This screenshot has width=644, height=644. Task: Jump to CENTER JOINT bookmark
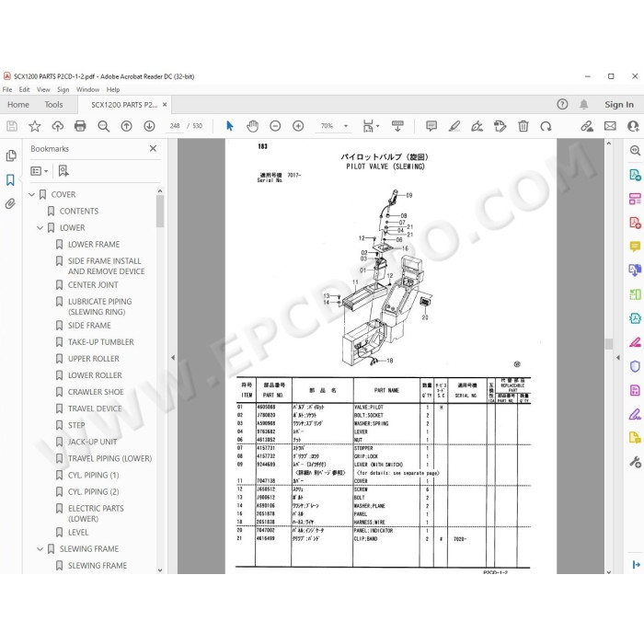(x=93, y=285)
